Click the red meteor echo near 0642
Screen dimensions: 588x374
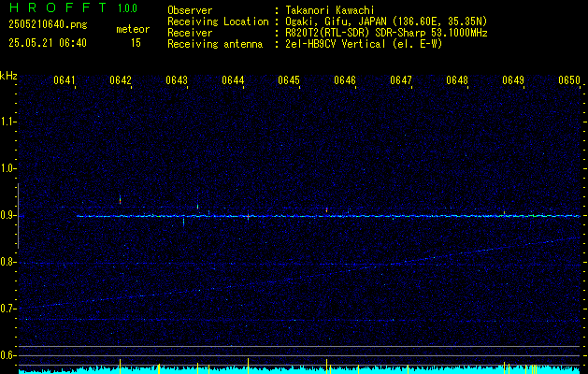[120, 199]
